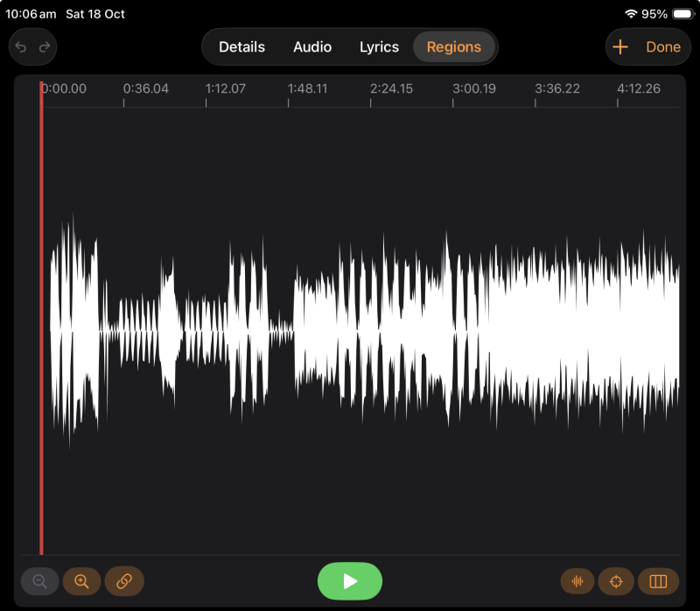Tap the zoom in magnifier icon

coord(81,581)
